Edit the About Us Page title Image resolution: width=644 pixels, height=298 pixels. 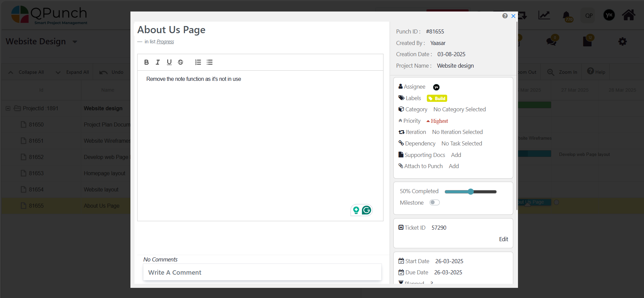point(171,30)
